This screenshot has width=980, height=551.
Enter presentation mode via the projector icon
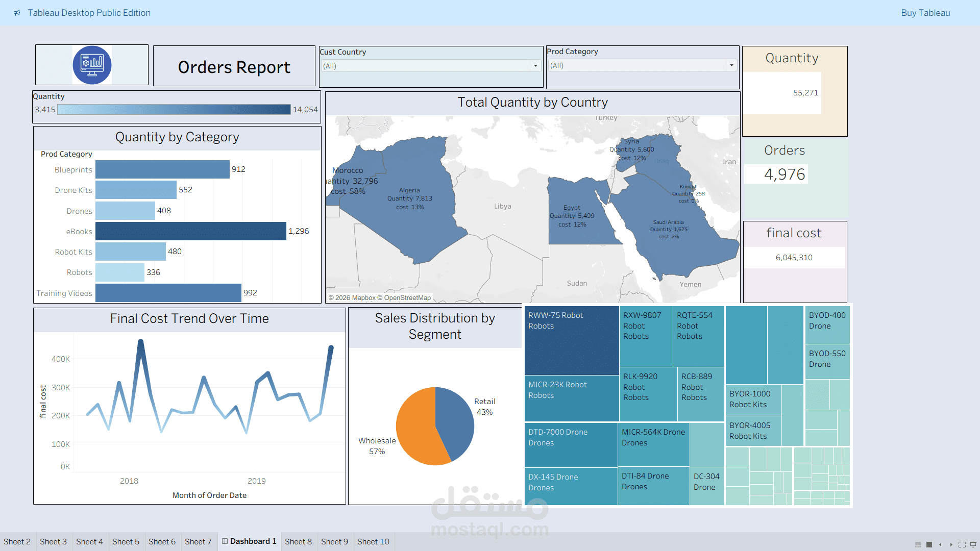click(973, 544)
